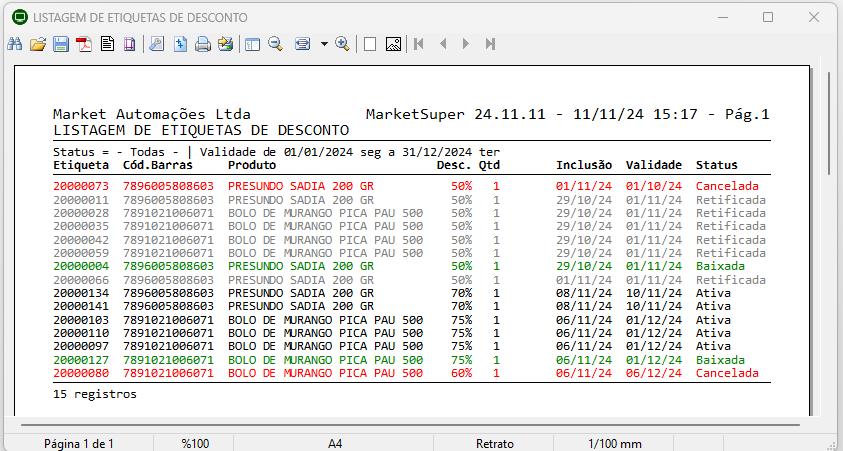
Task: Select label number 20000134
Action: 81,293
